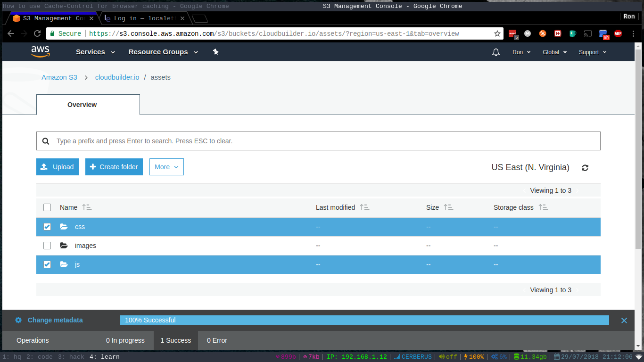Expand the Global region dropdown
This screenshot has height=362, width=644.
tap(554, 52)
